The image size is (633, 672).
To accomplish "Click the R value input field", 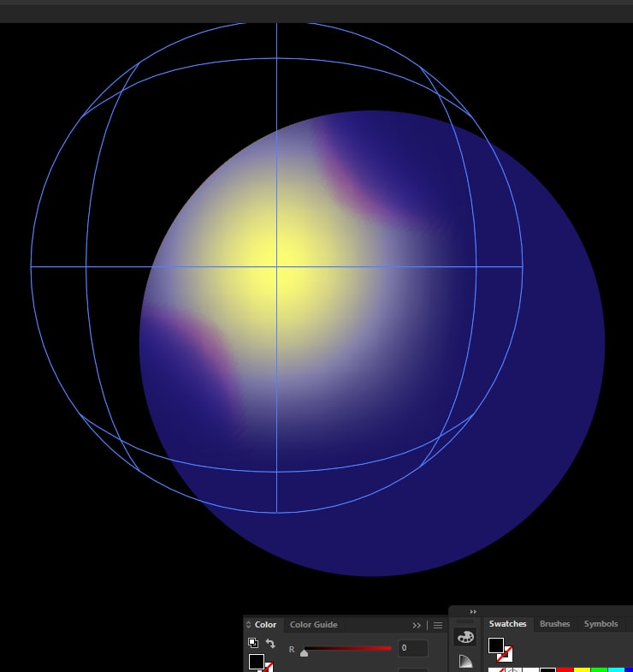I will (412, 648).
